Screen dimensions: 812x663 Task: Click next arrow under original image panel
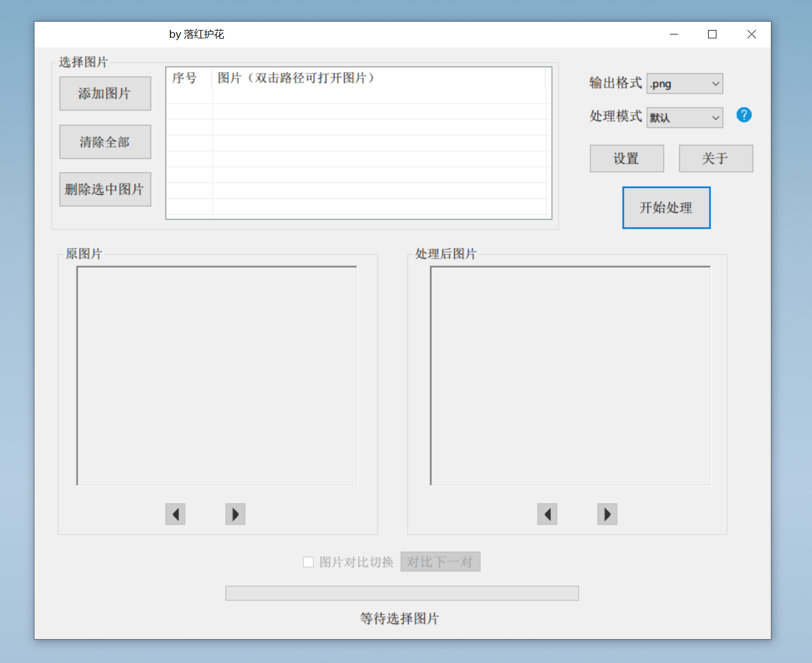click(235, 514)
